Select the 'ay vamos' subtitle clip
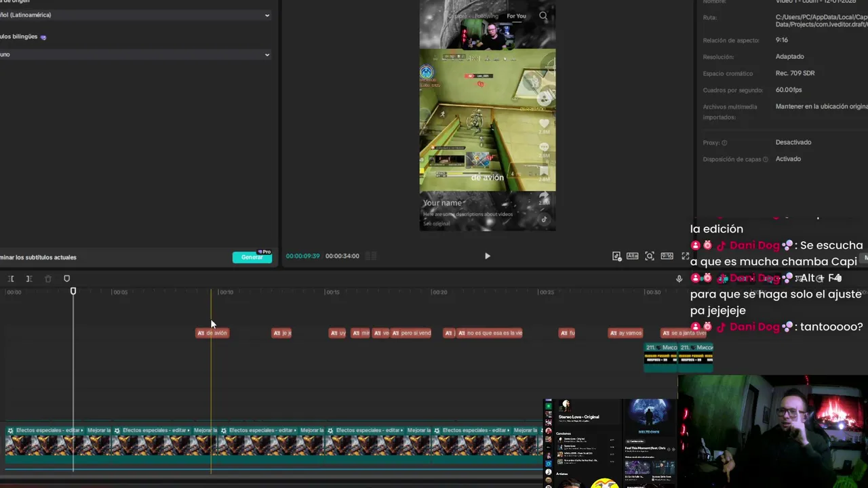 click(625, 333)
